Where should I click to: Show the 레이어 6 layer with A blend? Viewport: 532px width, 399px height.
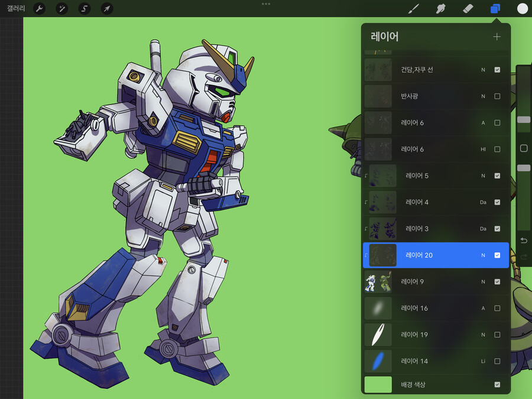pyautogui.click(x=497, y=123)
